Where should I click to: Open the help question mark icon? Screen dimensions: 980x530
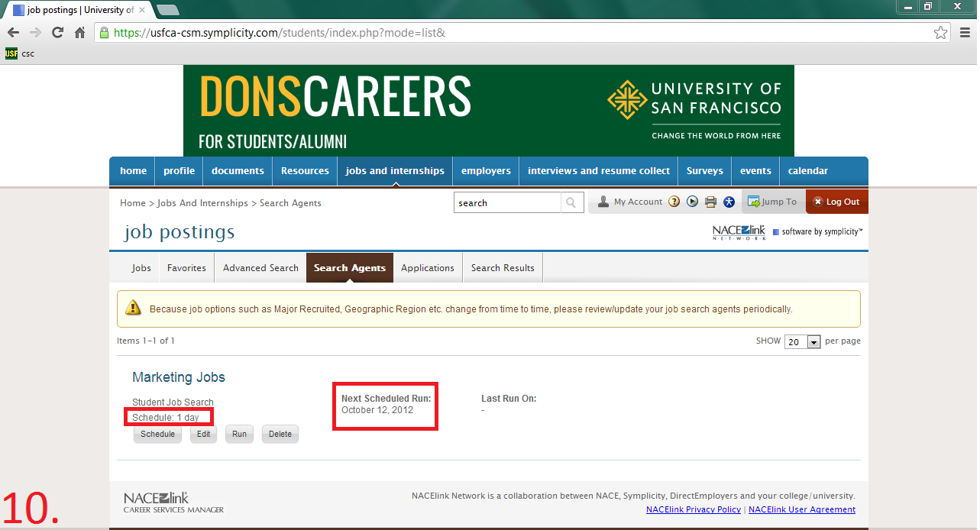(674, 202)
